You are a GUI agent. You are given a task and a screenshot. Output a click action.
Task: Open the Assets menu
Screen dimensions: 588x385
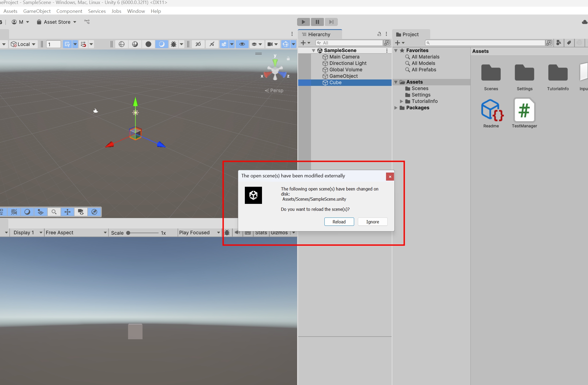pos(10,11)
